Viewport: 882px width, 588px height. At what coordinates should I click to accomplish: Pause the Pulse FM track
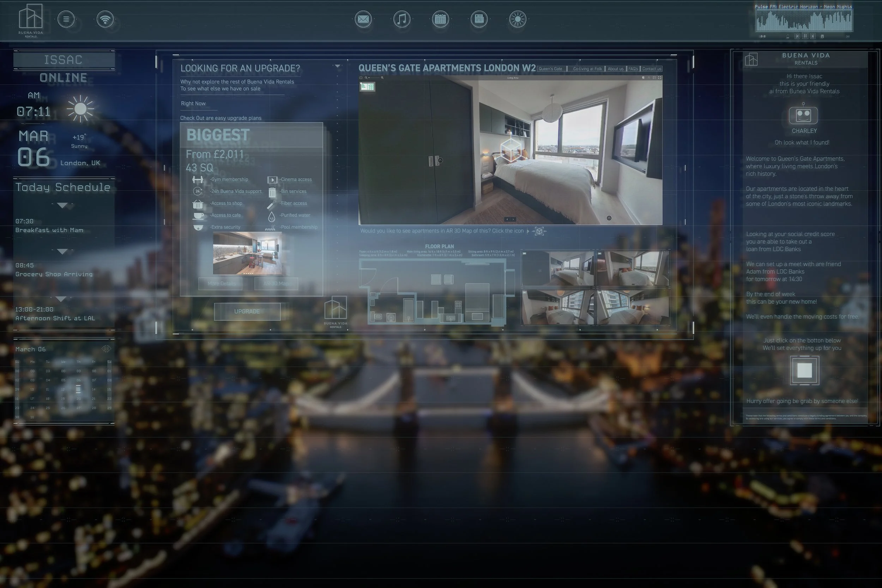point(805,36)
